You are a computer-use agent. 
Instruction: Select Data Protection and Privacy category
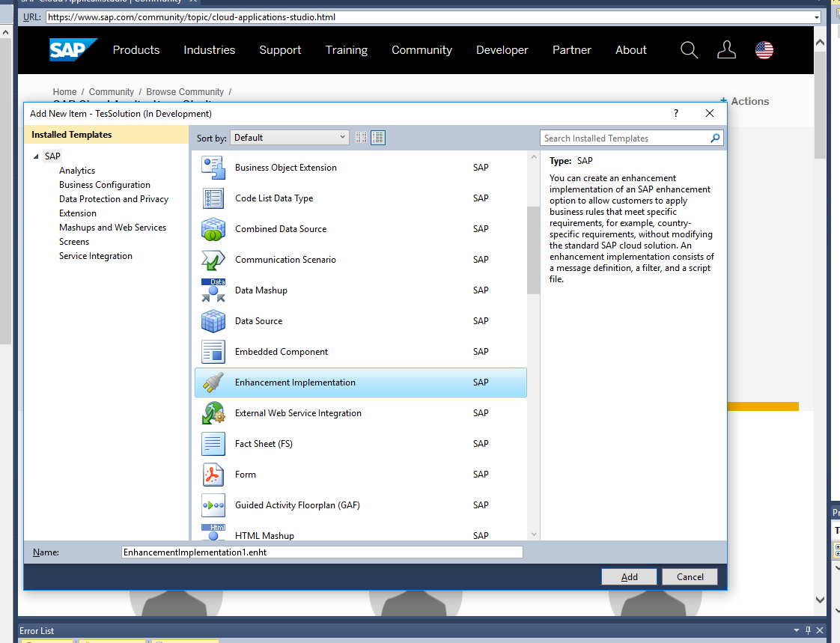(x=114, y=199)
